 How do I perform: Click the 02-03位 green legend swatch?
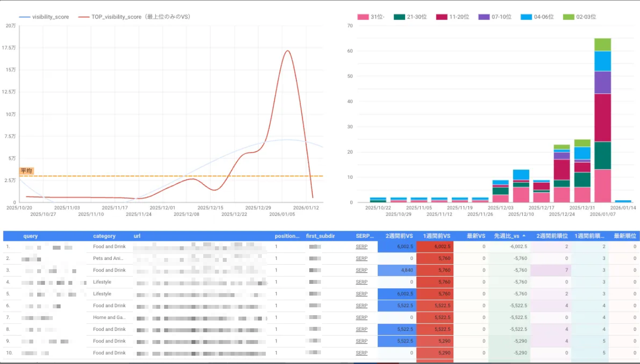click(x=569, y=17)
